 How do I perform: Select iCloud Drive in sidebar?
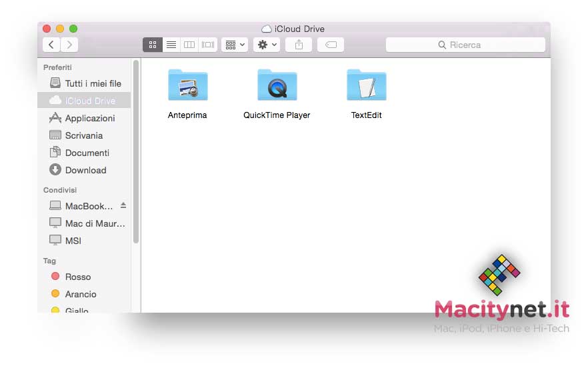click(x=85, y=101)
